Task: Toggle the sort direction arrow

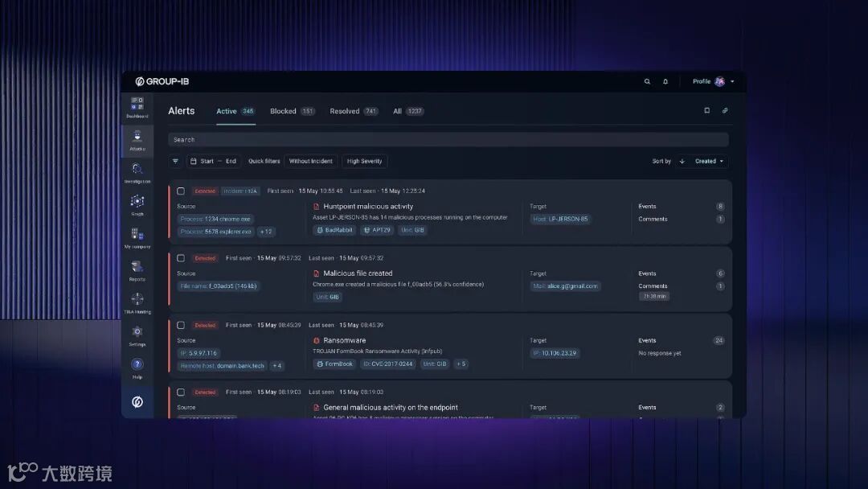Action: pyautogui.click(x=682, y=161)
